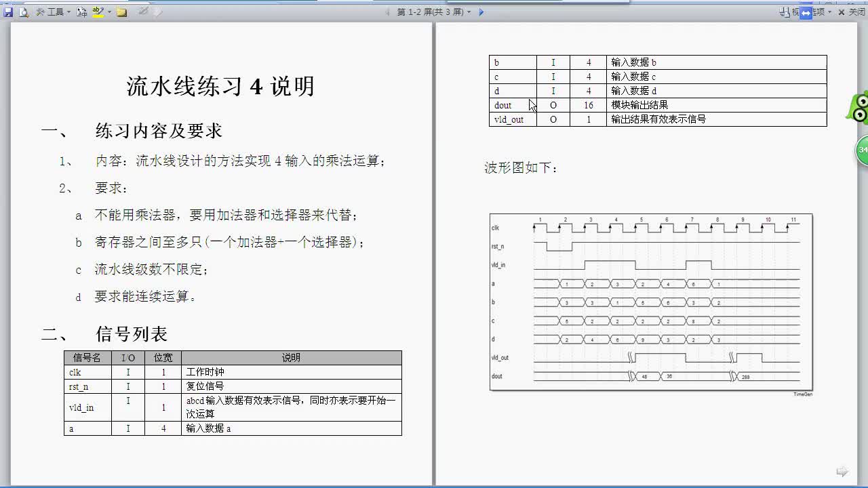Go to the previous screen arrow
Image resolution: width=868 pixels, height=488 pixels.
(x=388, y=12)
